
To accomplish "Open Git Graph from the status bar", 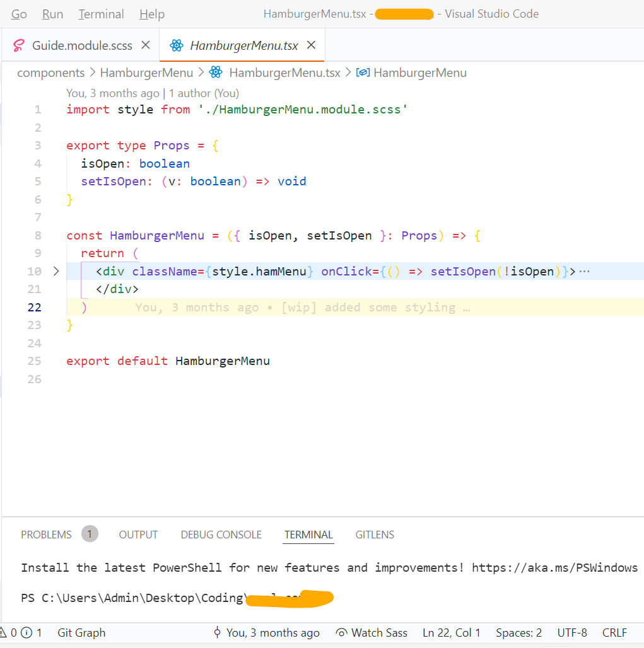I will (81, 633).
